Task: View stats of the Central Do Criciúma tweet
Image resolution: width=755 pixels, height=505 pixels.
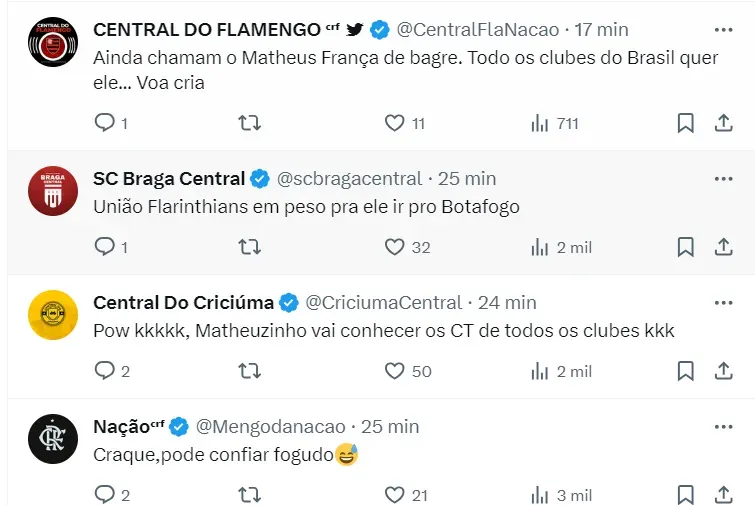Action: coord(541,371)
